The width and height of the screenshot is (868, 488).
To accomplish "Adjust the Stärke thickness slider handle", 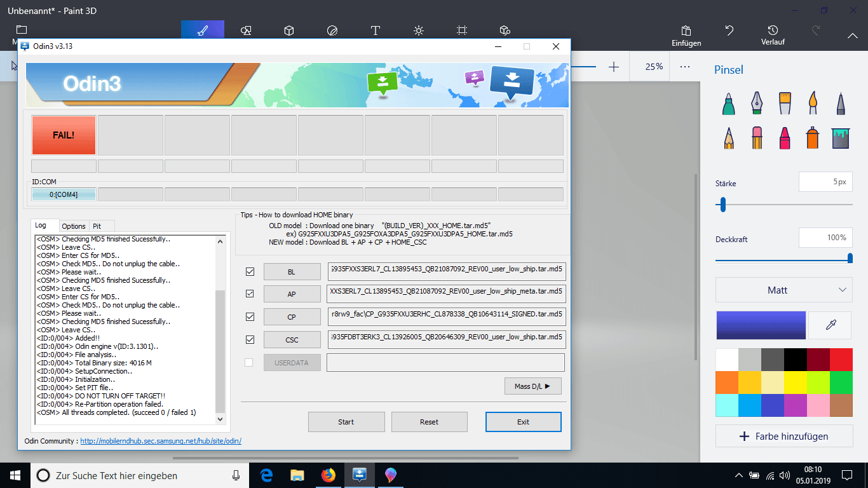I will click(x=722, y=205).
